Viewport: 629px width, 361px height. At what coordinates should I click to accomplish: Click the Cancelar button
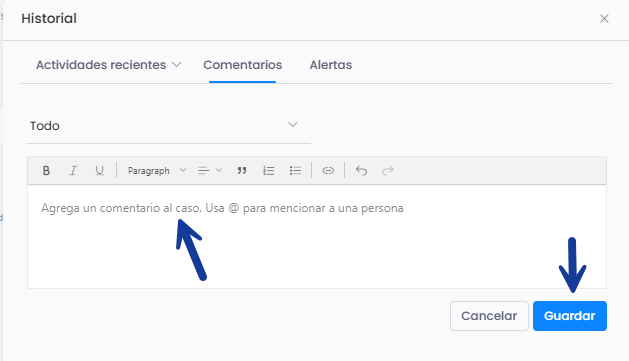click(489, 316)
